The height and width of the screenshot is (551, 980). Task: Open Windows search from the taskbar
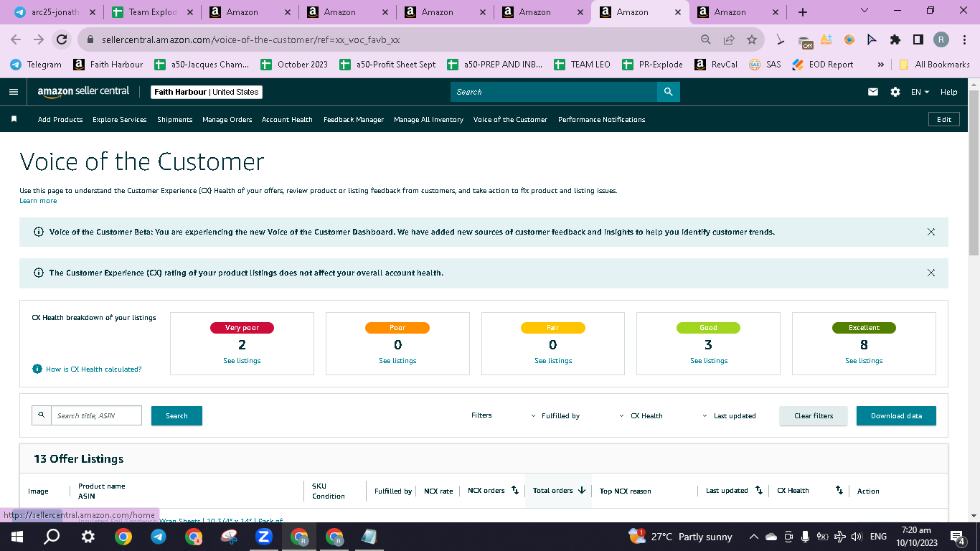click(x=52, y=537)
